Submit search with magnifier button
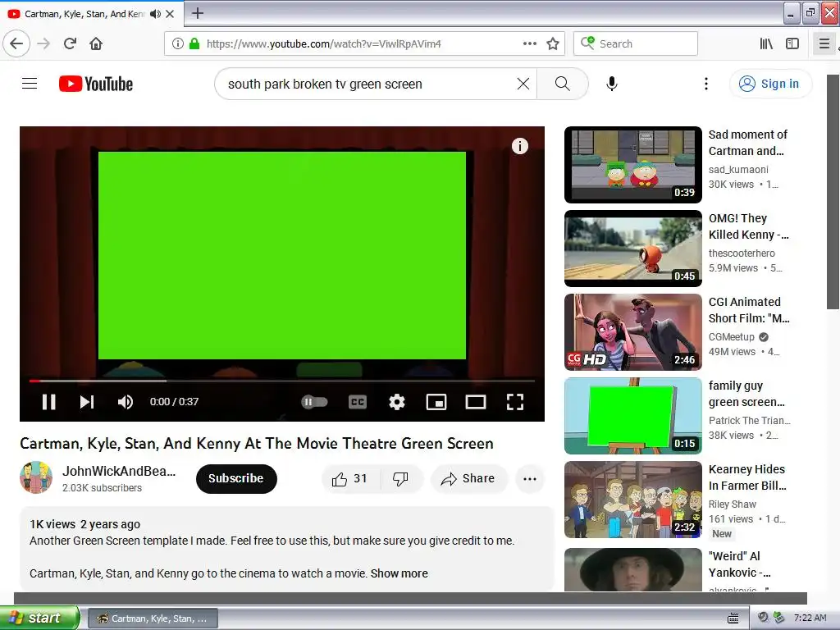This screenshot has height=630, width=840. 562,84
